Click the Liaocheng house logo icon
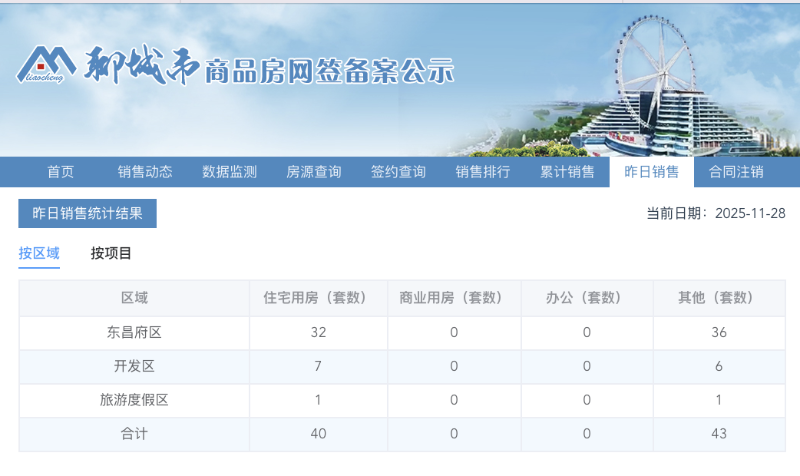Image resolution: width=800 pixels, height=476 pixels. pyautogui.click(x=46, y=65)
